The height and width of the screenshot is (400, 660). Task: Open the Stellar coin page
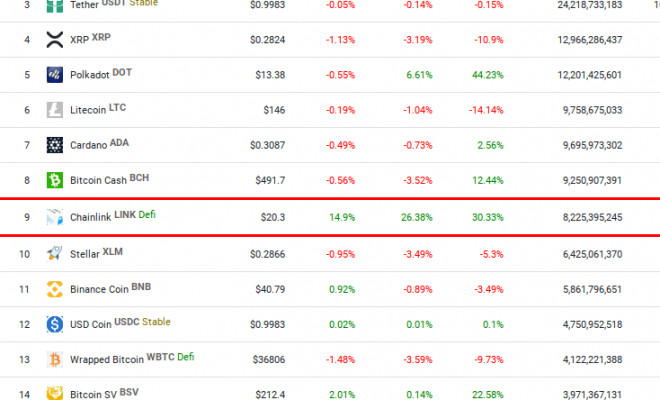[85, 254]
